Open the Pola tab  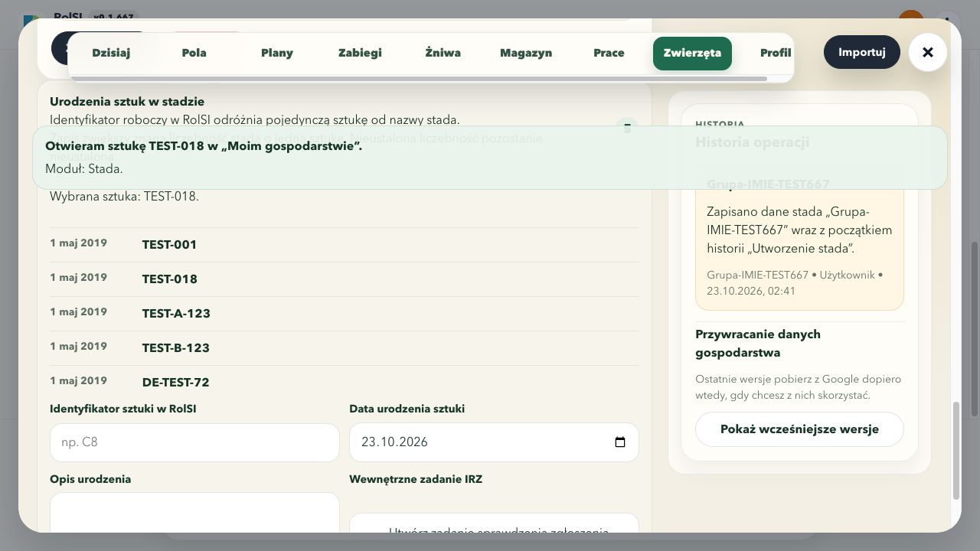[x=194, y=53]
